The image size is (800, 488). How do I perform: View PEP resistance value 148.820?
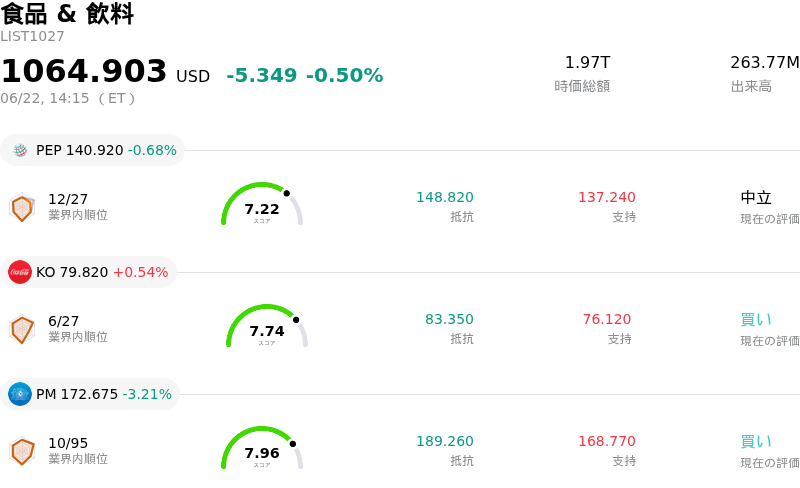[x=445, y=197]
